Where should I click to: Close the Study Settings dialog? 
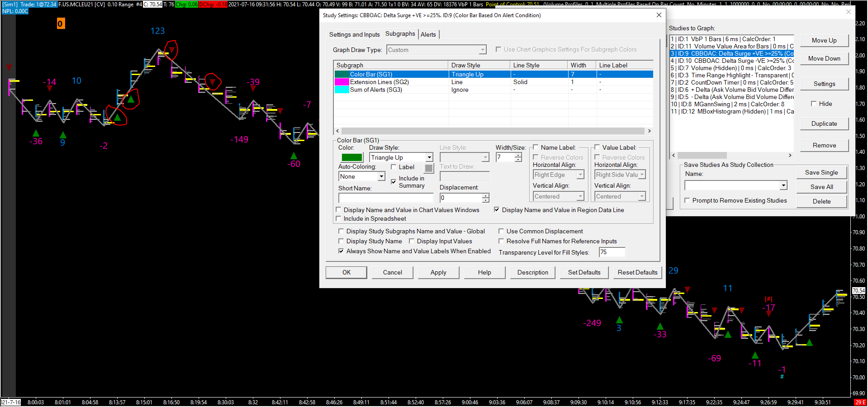[659, 15]
